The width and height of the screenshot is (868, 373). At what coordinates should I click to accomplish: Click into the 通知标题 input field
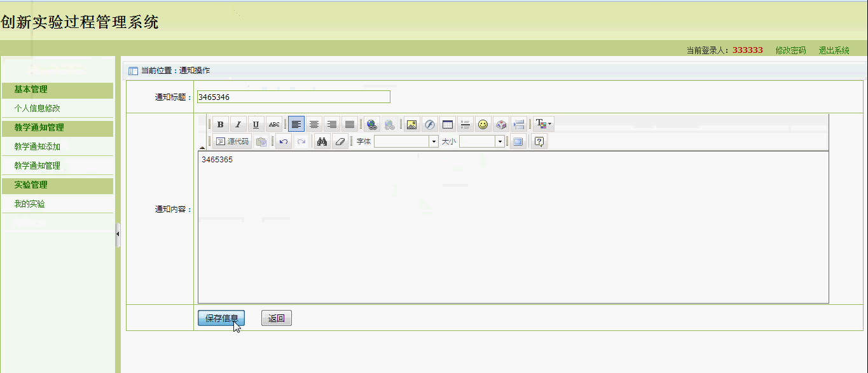[294, 97]
